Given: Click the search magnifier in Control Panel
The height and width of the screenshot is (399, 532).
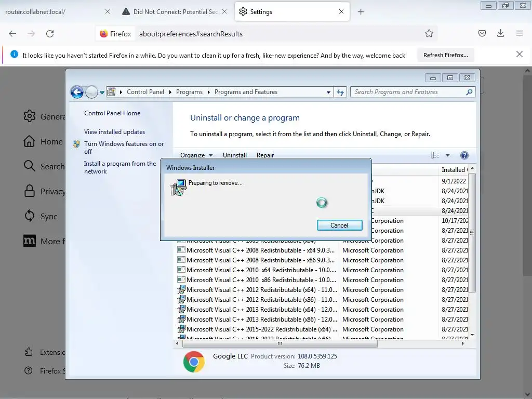Looking at the screenshot, I should tap(469, 92).
